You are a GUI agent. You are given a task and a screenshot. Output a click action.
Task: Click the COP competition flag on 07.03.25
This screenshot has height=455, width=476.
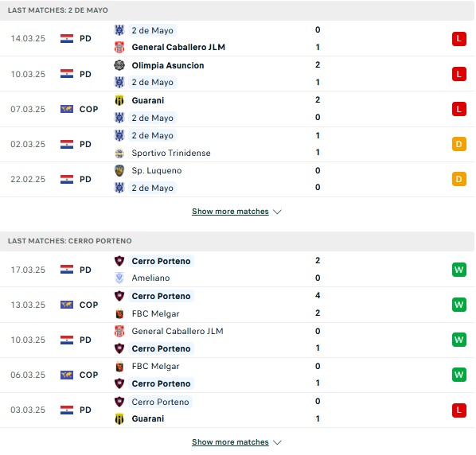[x=67, y=109]
